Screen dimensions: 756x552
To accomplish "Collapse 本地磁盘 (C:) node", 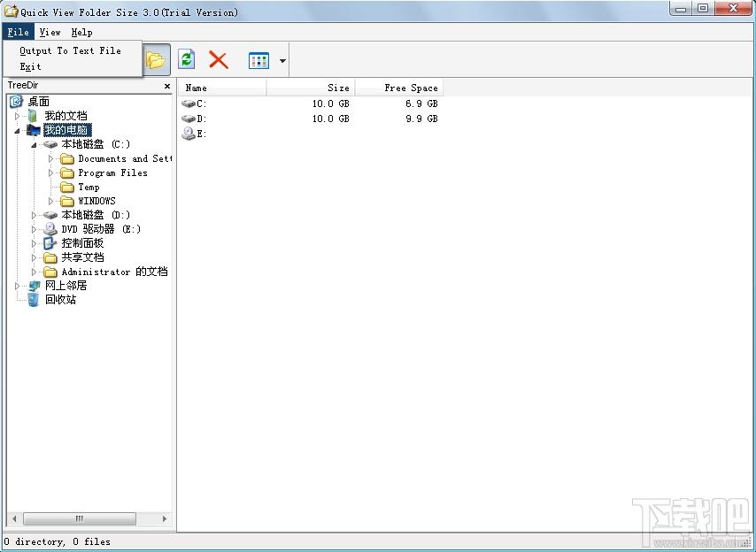I will pos(34,144).
